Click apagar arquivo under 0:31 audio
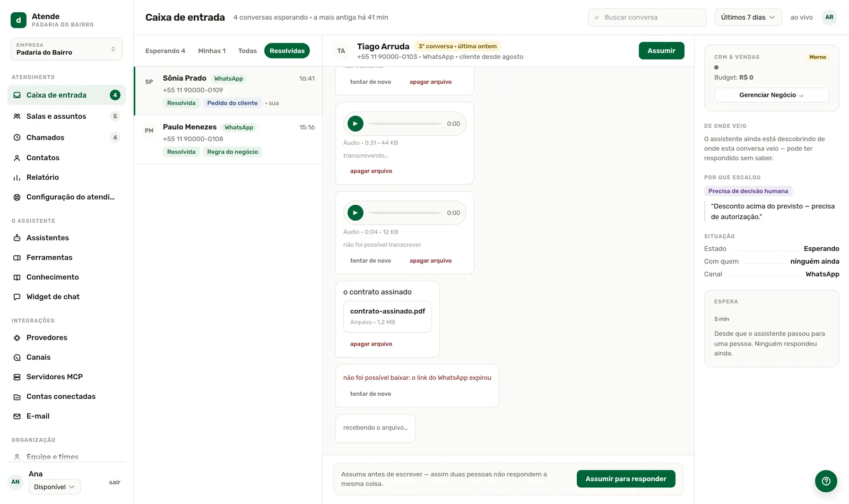Viewport: 849px width, 504px height. [371, 171]
